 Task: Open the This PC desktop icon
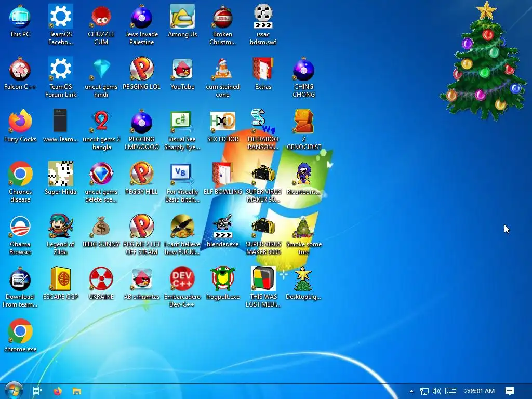pyautogui.click(x=20, y=21)
